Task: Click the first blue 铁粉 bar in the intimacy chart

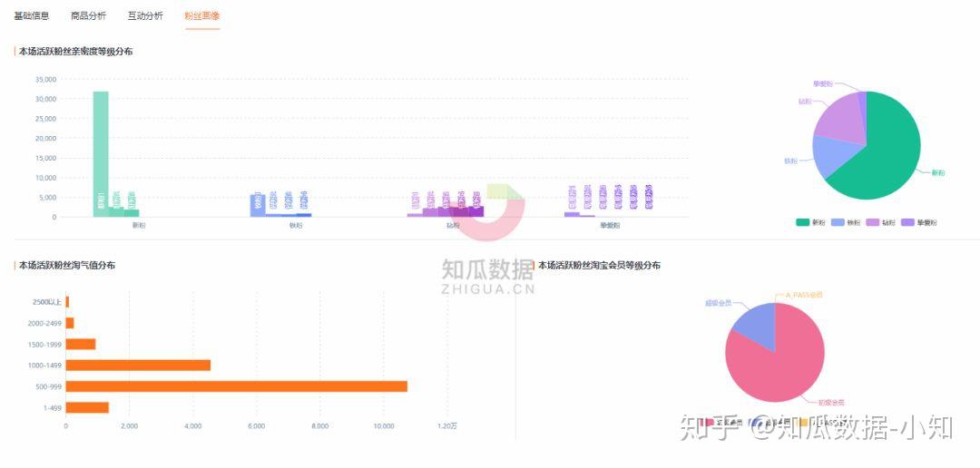Action: click(258, 206)
